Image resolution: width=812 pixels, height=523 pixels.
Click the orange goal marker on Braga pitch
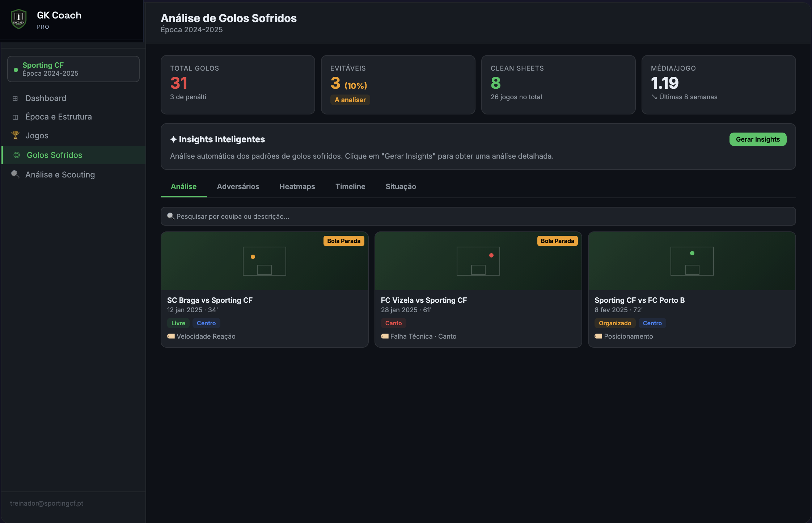[253, 257]
